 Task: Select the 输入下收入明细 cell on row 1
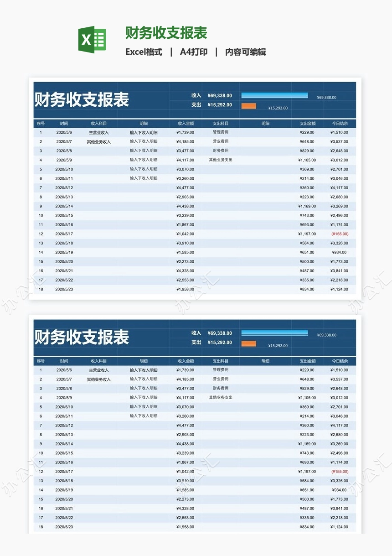click(x=143, y=132)
